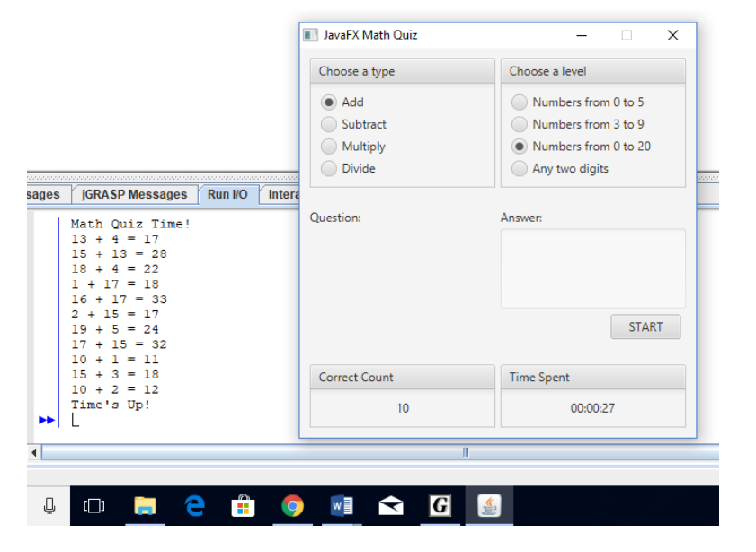Open Microsoft Word from the taskbar
The image size is (756, 552).
[342, 505]
